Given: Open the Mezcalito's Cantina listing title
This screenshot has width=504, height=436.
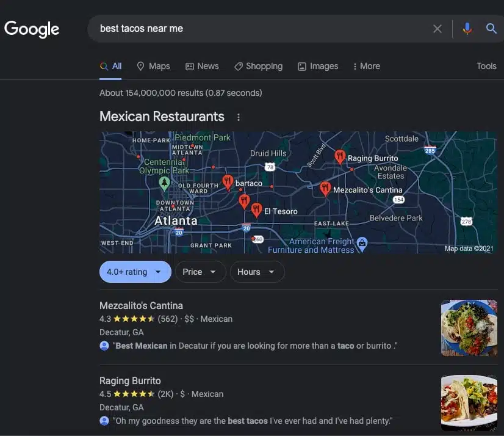Looking at the screenshot, I should (x=141, y=305).
